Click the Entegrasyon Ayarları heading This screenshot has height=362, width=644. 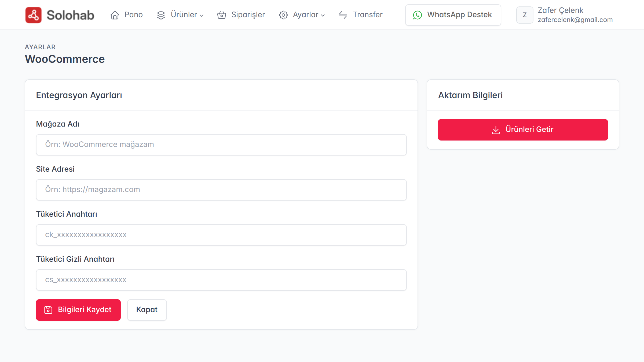click(79, 95)
